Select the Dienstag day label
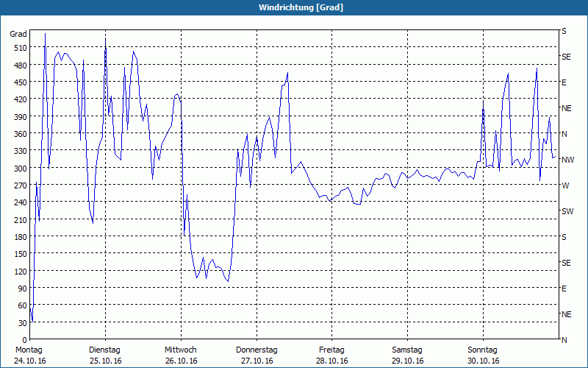This screenshot has height=368, width=588. pyautogui.click(x=104, y=350)
